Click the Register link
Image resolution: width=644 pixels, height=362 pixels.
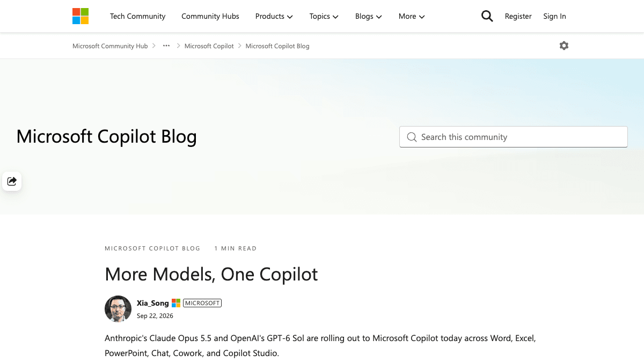(x=518, y=16)
